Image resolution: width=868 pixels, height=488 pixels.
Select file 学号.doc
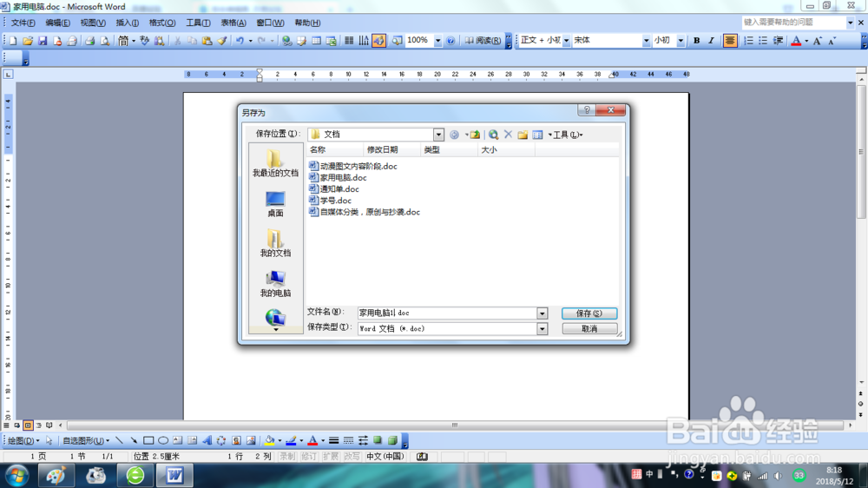click(x=331, y=201)
